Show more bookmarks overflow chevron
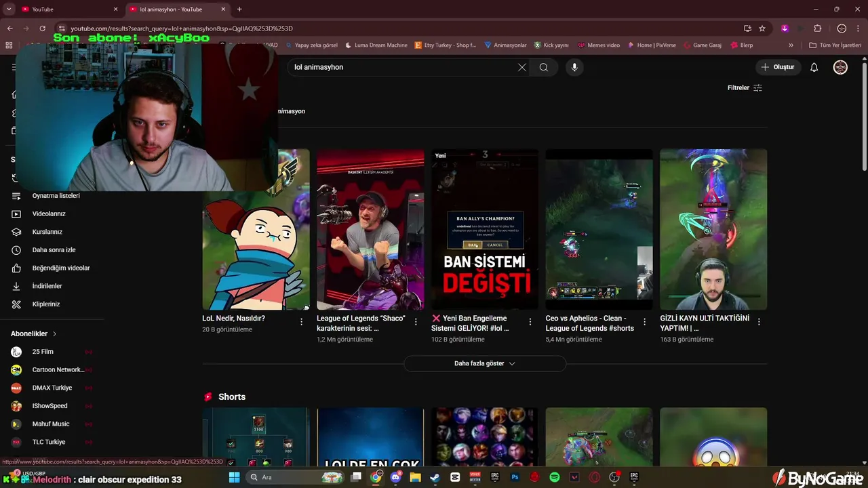 pyautogui.click(x=791, y=45)
